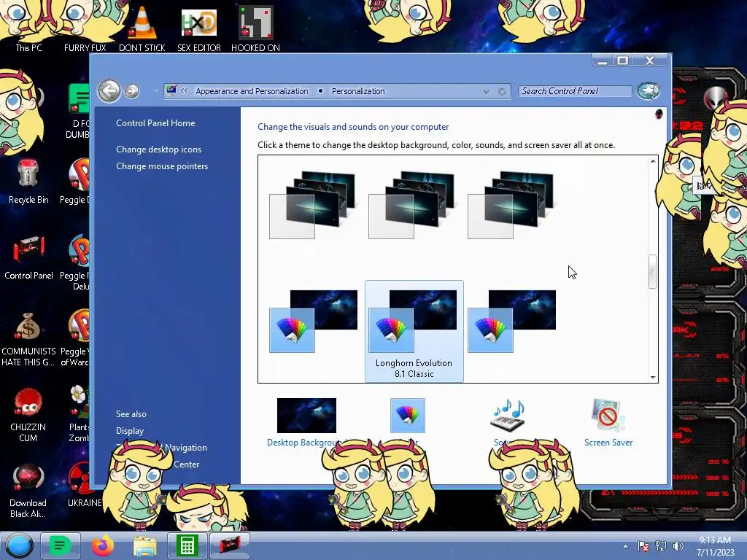Open Control Panel Home
The image size is (747, 560).
coord(155,122)
